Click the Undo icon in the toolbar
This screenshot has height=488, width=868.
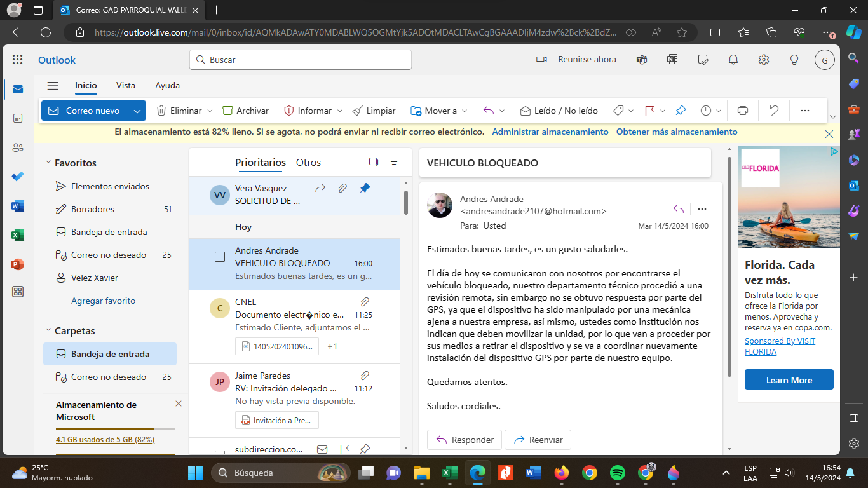(773, 111)
